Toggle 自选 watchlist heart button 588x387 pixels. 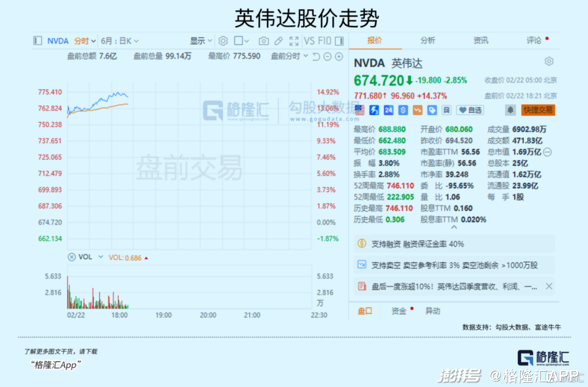pos(469,110)
